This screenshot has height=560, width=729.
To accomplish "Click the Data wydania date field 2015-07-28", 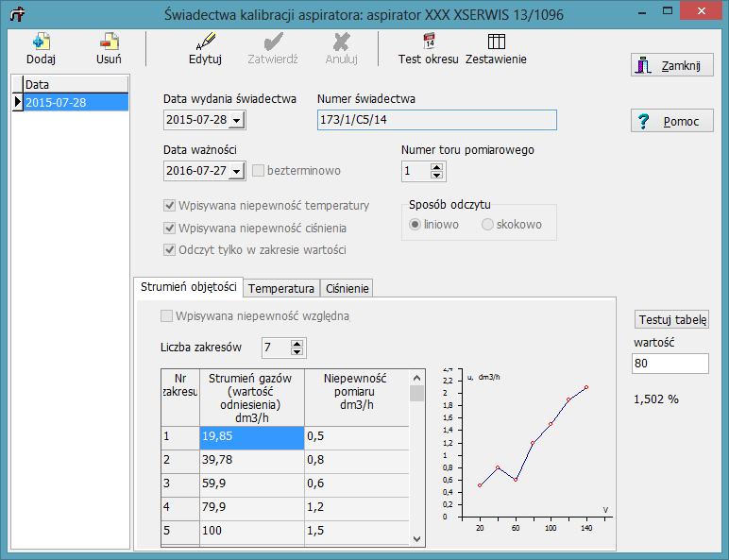I will point(197,120).
